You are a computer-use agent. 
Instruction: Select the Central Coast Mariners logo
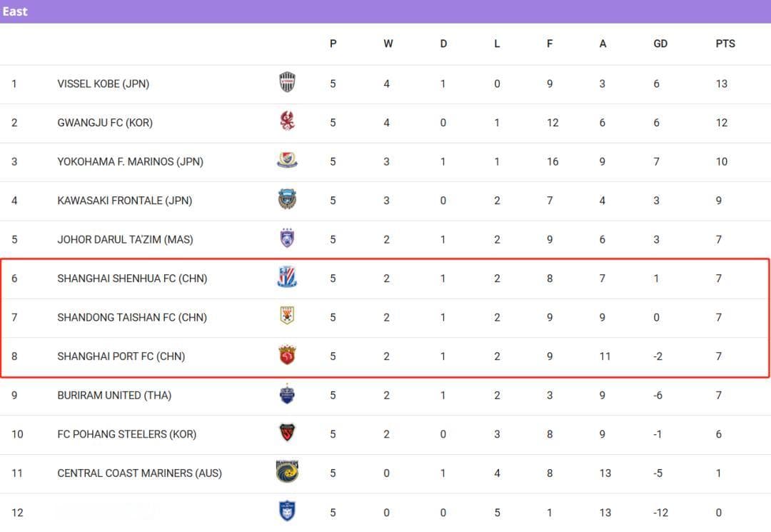pos(287,471)
